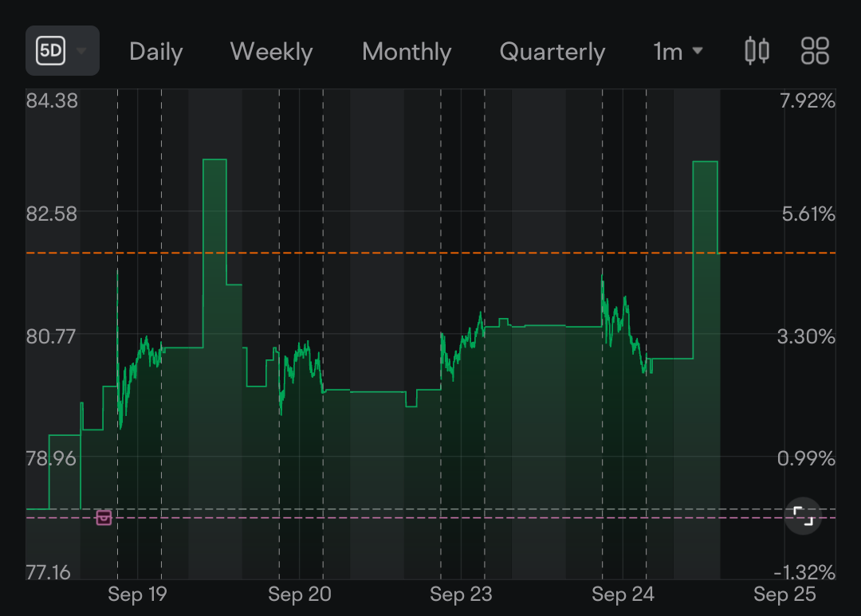Click the 5.61% percent axis label
The image size is (861, 616).
pyautogui.click(x=808, y=214)
